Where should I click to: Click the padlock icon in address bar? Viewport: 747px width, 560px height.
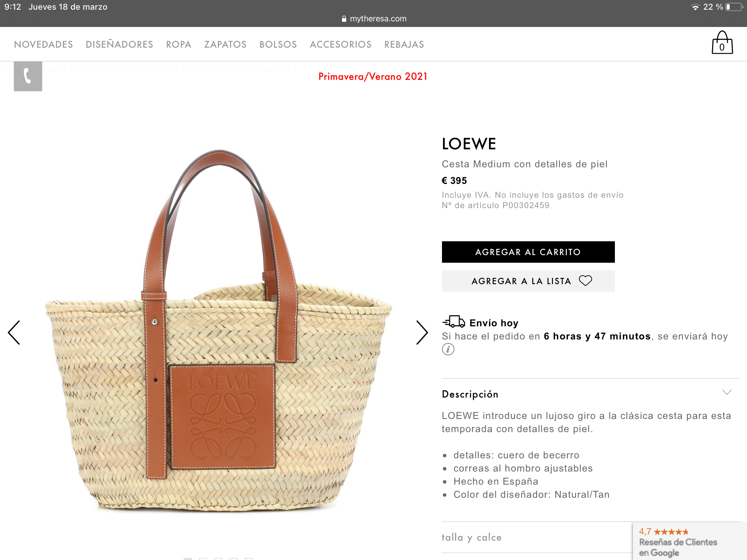[x=344, y=19]
